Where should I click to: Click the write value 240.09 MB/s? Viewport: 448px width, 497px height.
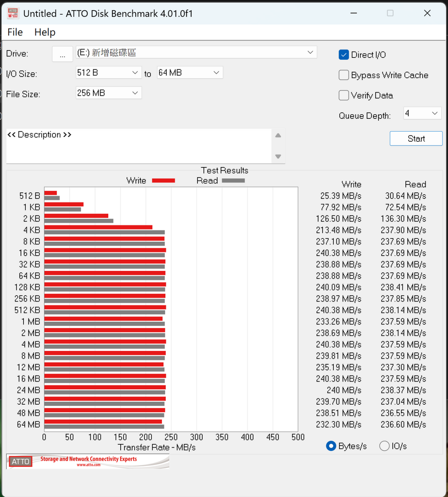click(338, 287)
